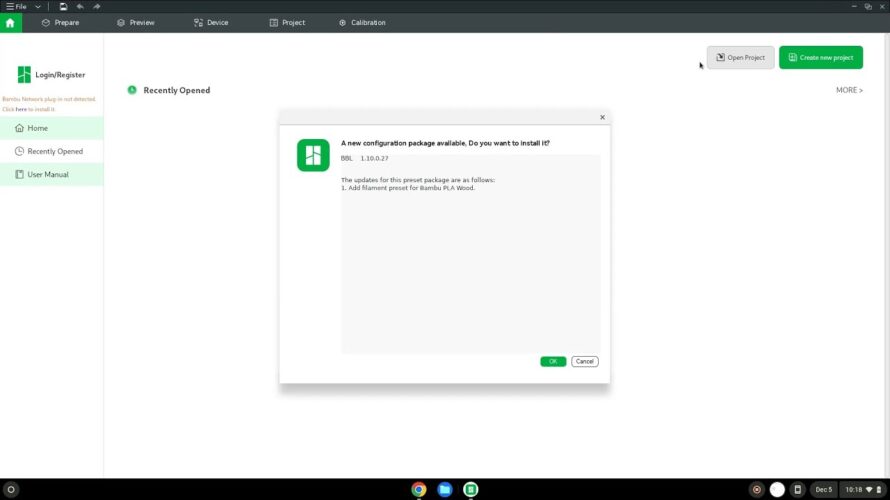Click the Save icon in title bar
The height and width of the screenshot is (500, 890).
(x=63, y=7)
